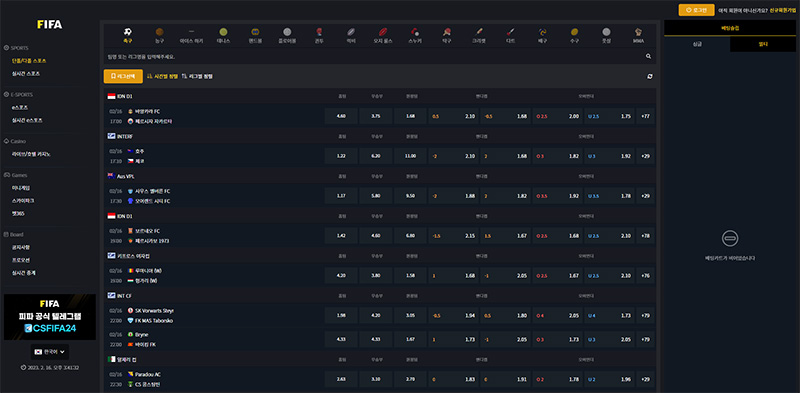Choose the tennis ball sport icon
Viewport: 800px width, 393px height.
[x=223, y=32]
